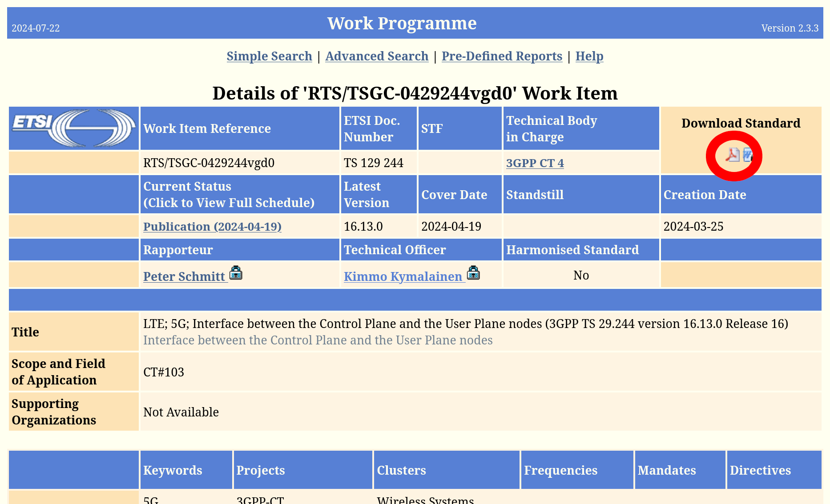Download the standard as PDF
Image resolution: width=830 pixels, height=504 pixels.
pyautogui.click(x=732, y=155)
